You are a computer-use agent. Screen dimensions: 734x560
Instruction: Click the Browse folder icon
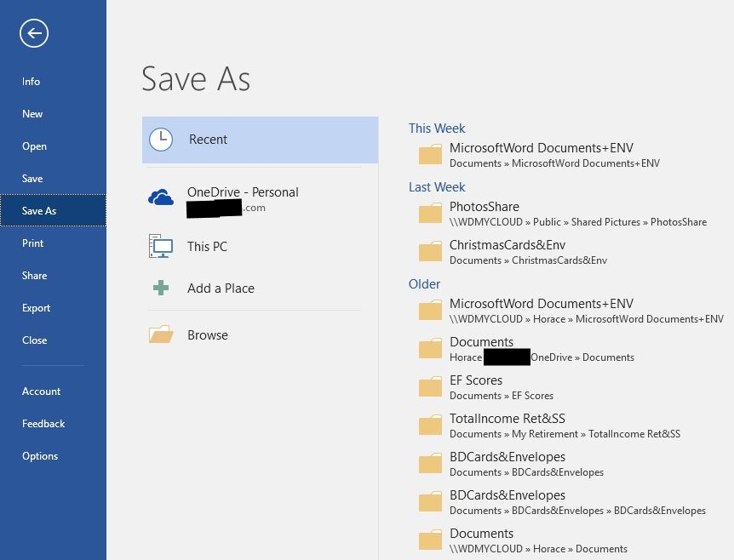click(160, 334)
